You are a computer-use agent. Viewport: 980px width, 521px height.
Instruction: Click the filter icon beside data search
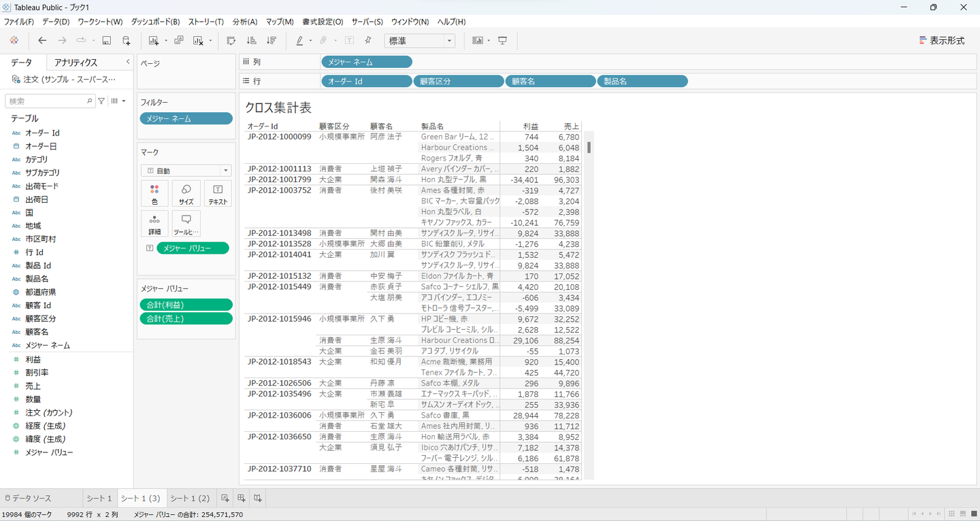pyautogui.click(x=101, y=101)
